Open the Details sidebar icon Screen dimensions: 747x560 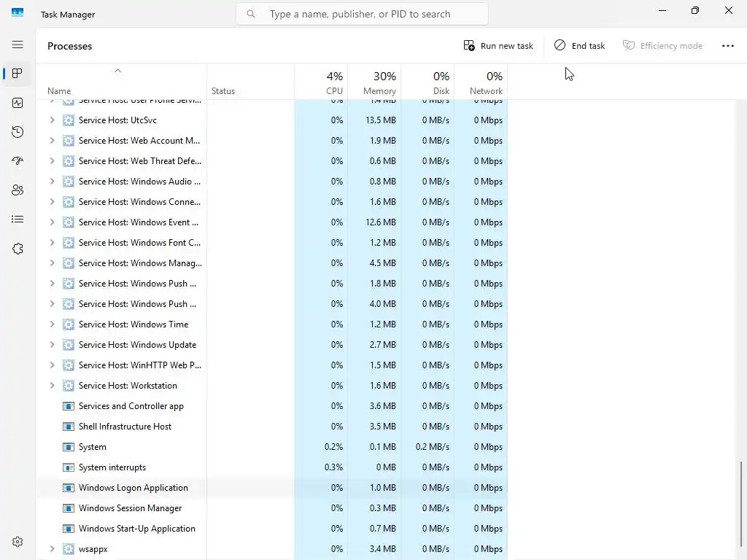[x=18, y=219]
